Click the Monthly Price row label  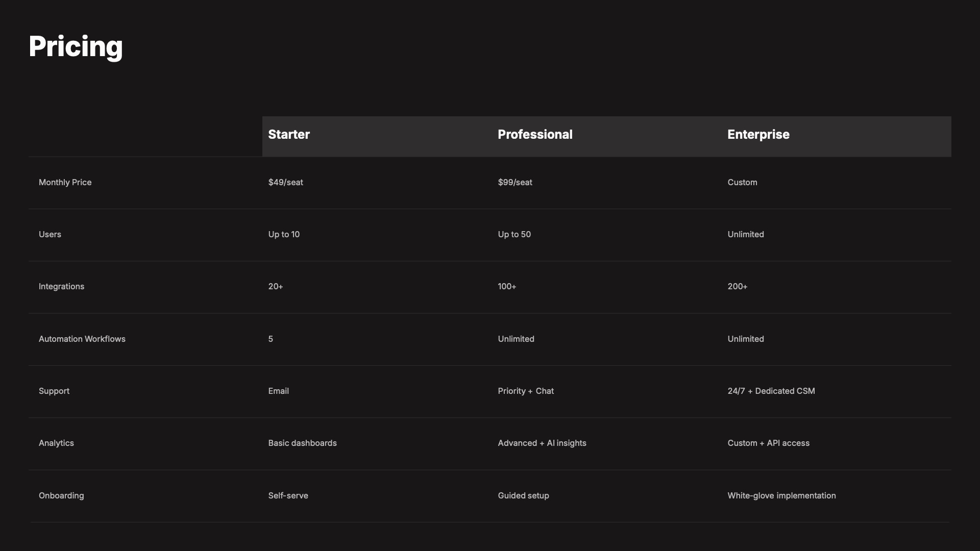[x=65, y=183]
